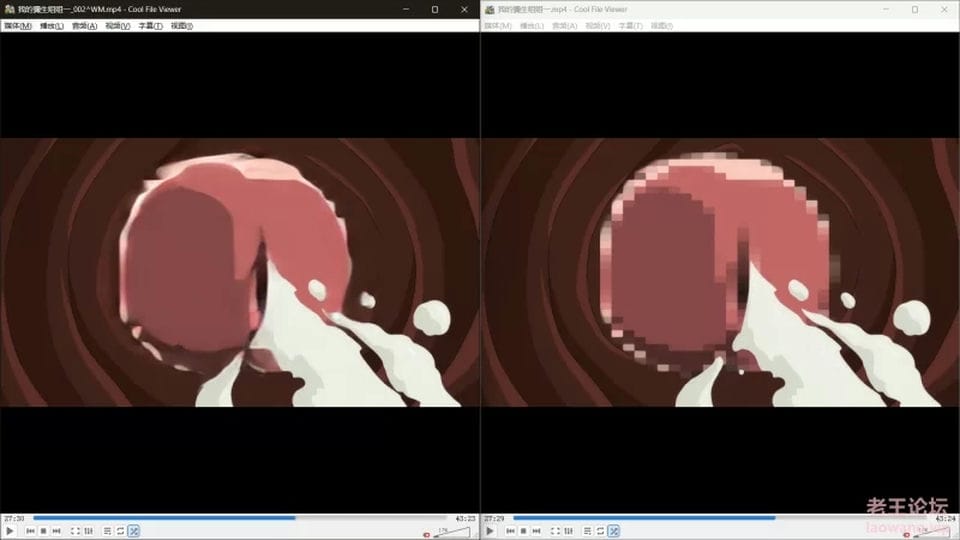
Task: Open the 音频(A) menu in the left window
Action: (x=84, y=26)
